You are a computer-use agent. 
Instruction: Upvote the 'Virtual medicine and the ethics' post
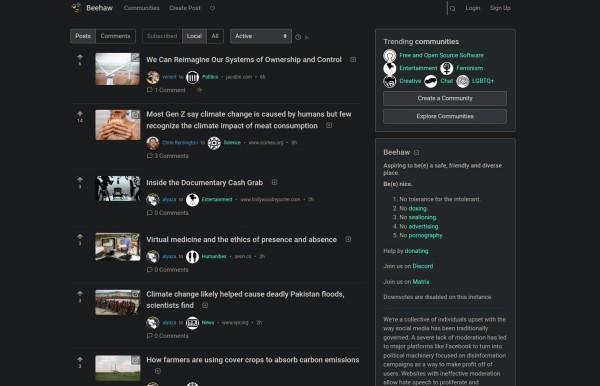[x=80, y=236]
